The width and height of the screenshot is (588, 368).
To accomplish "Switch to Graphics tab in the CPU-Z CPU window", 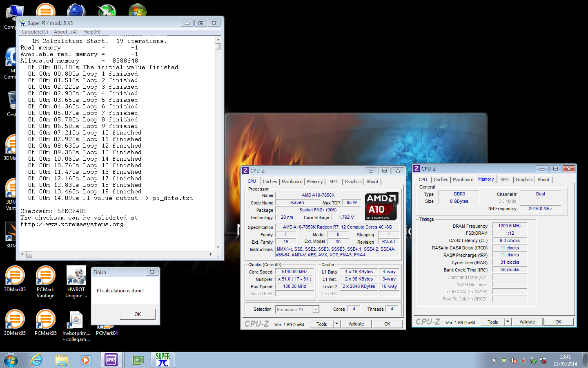I will (353, 182).
